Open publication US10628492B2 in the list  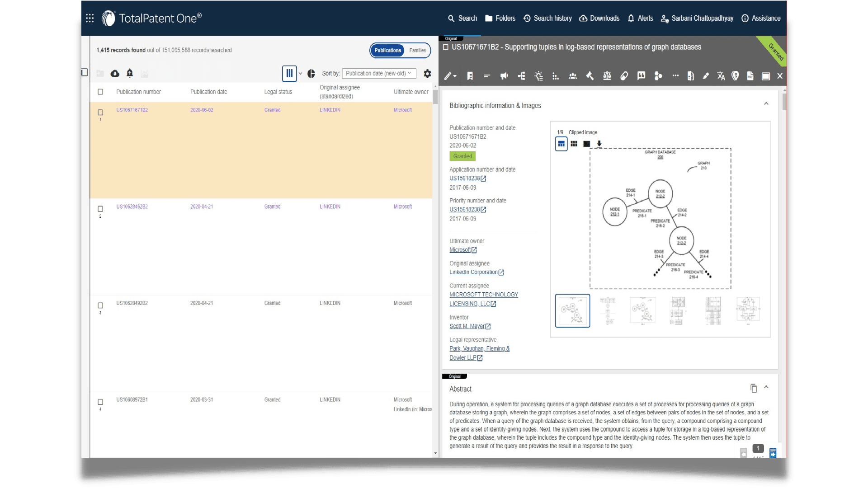pos(132,303)
